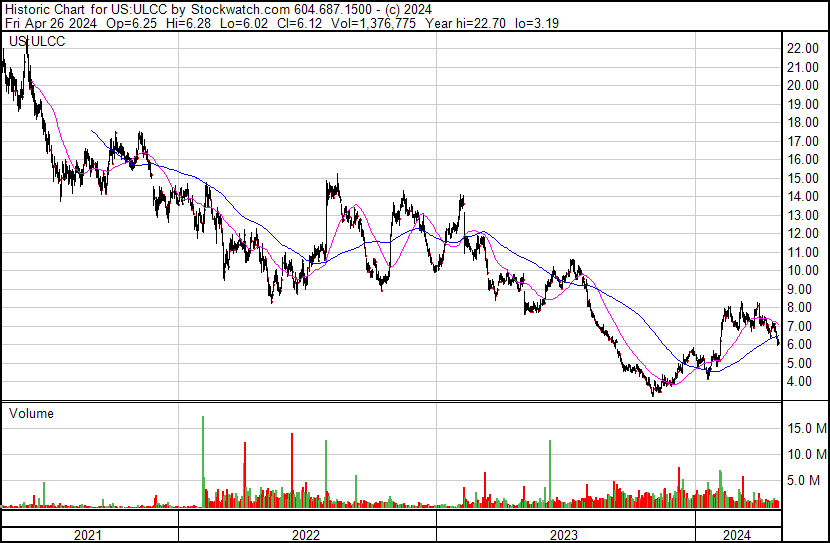
Task: Click the 4.00 price axis label
Action: 800,382
